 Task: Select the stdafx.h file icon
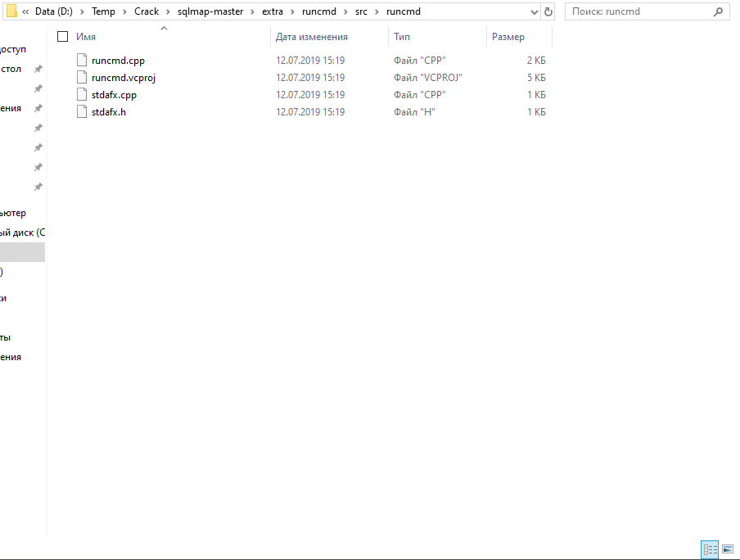(82, 112)
